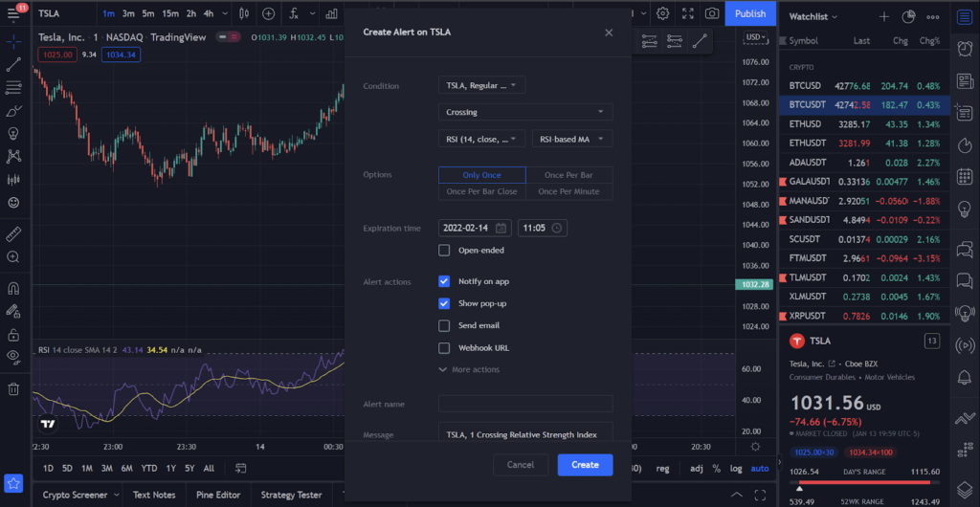Select the 15m timeframe
The height and width of the screenshot is (507, 980).
pyautogui.click(x=170, y=13)
